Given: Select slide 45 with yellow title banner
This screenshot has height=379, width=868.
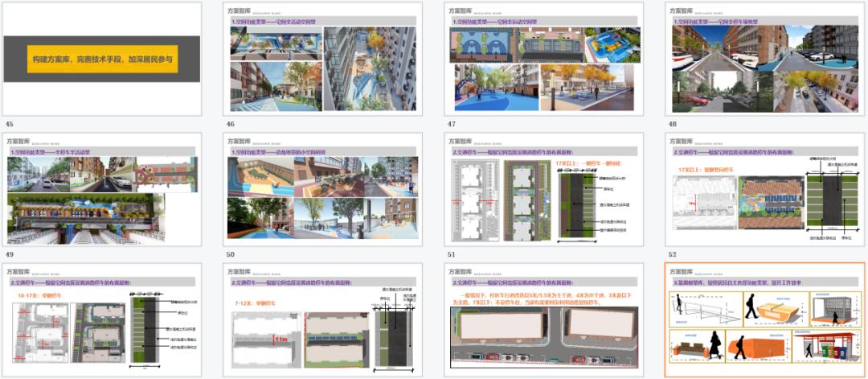Looking at the screenshot, I should (x=101, y=59).
